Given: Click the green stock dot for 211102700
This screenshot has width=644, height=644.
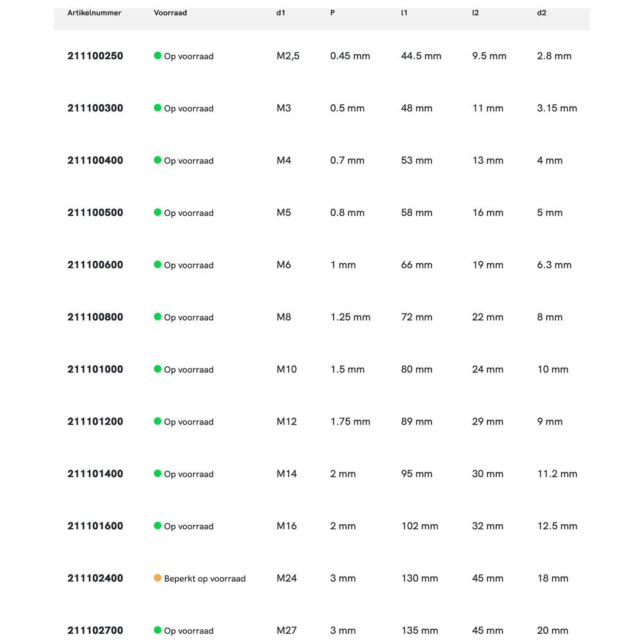Looking at the screenshot, I should [x=157, y=630].
